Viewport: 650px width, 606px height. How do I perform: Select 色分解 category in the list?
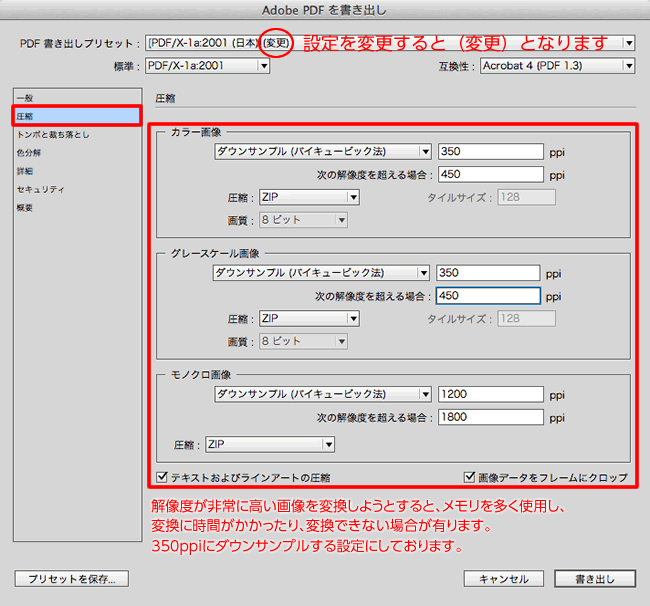tap(78, 153)
